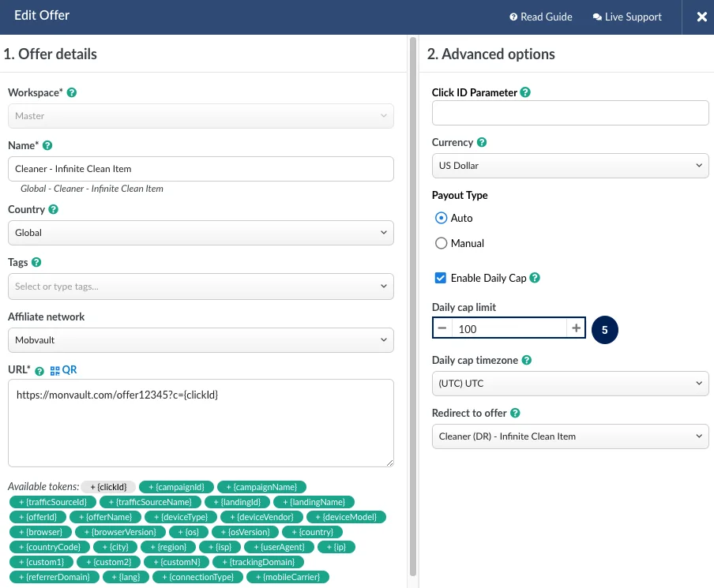Image resolution: width=714 pixels, height=588 pixels.
Task: Click the QR code icon beside URL
Action: point(55,370)
